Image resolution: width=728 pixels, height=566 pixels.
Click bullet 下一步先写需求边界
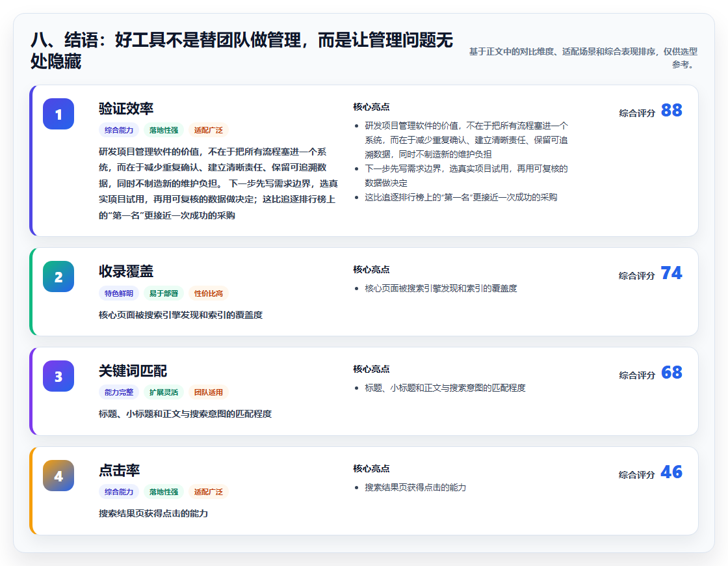pyautogui.click(x=466, y=176)
